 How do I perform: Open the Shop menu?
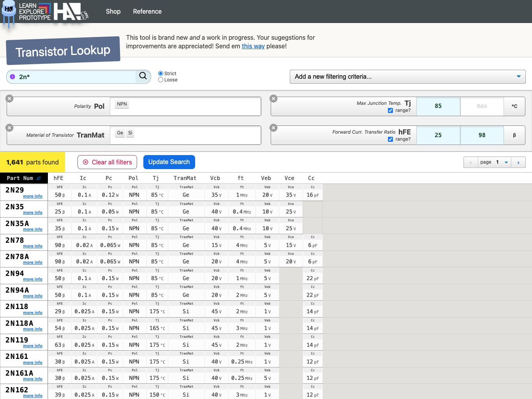(113, 12)
